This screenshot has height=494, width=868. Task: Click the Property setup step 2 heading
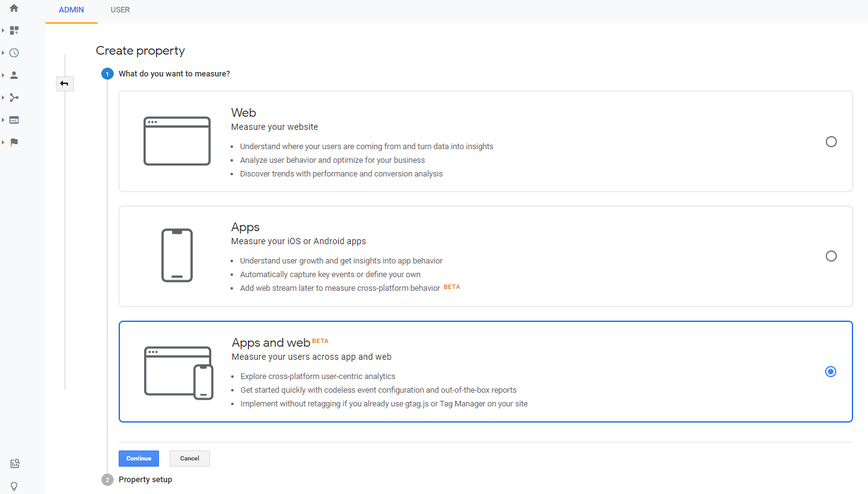coord(145,480)
